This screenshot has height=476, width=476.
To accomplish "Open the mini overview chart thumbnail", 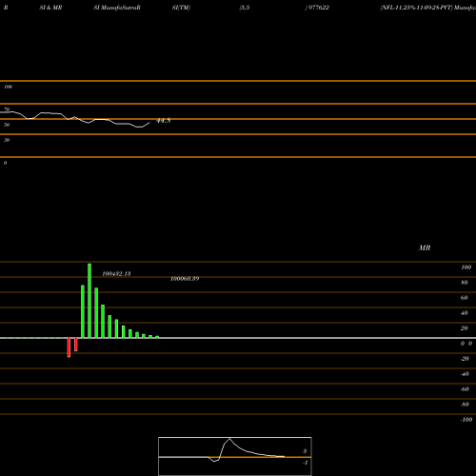I will tap(235, 456).
